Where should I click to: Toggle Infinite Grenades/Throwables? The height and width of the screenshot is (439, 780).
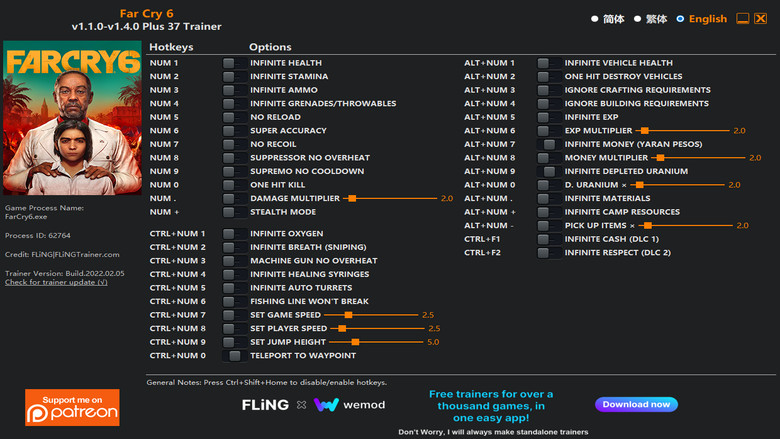coord(234,103)
